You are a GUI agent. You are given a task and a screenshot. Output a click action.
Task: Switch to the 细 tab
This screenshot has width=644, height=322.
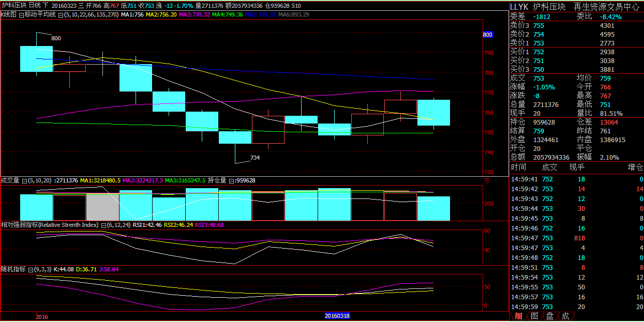(x=518, y=316)
